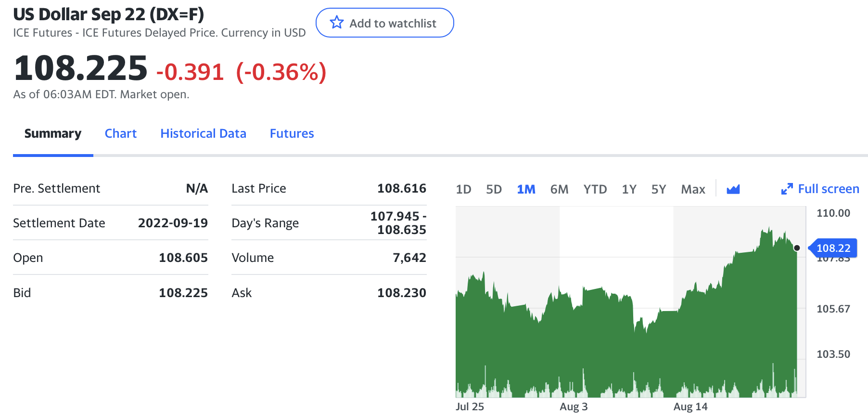Switch to the Futures tab

(x=292, y=133)
